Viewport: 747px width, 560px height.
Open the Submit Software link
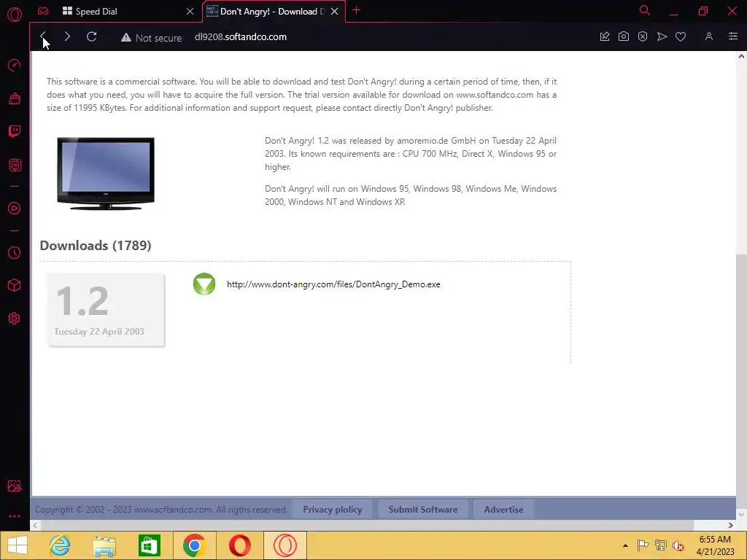(x=423, y=510)
